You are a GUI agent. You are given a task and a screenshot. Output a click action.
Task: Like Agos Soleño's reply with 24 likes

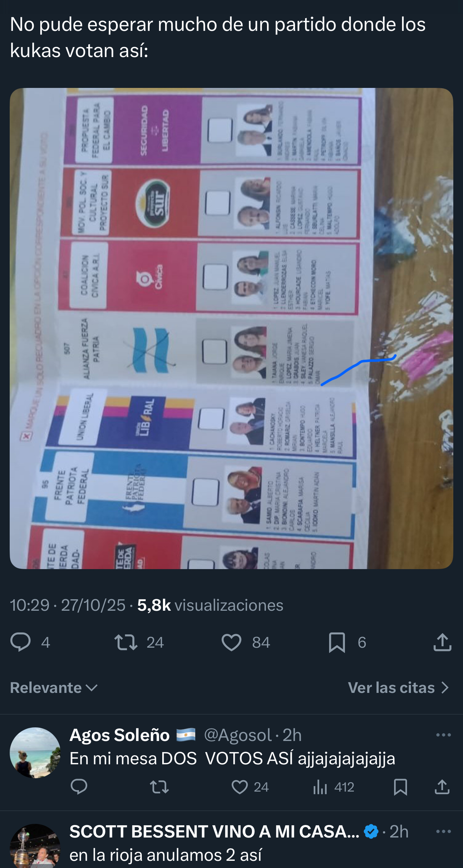[x=239, y=787]
